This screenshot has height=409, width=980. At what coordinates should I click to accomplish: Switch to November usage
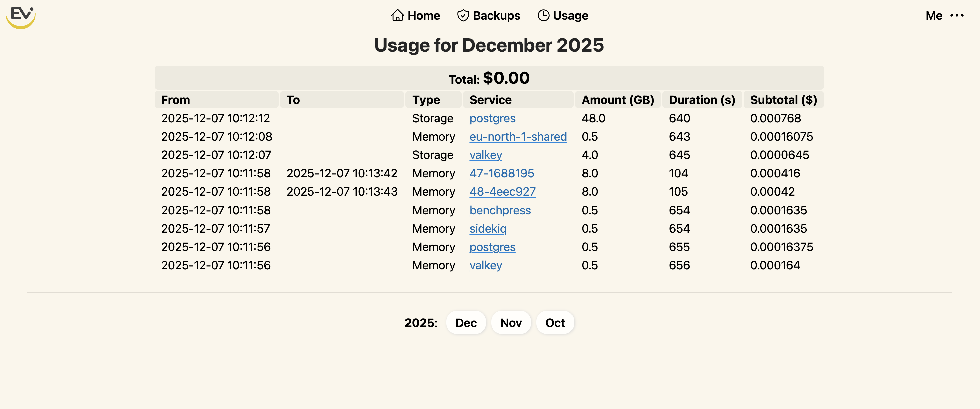(511, 322)
